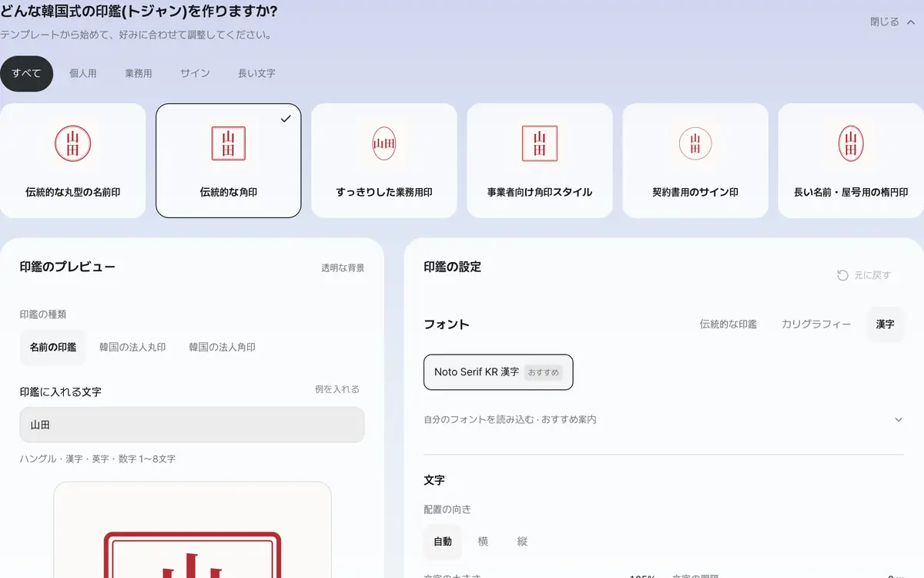Image resolution: width=924 pixels, height=578 pixels.
Task: Click the seal text input containing 山田
Action: (192, 425)
